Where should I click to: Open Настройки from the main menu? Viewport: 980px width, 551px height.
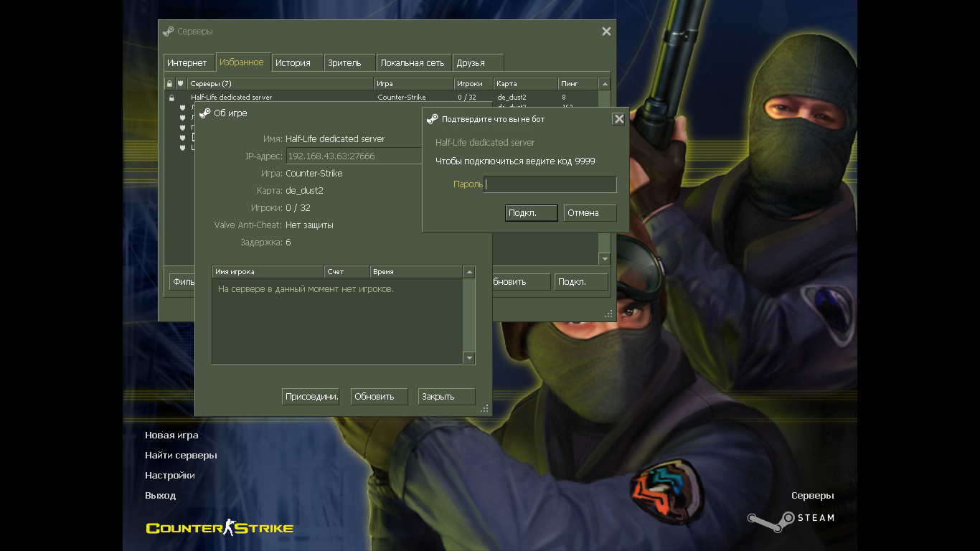click(x=170, y=476)
